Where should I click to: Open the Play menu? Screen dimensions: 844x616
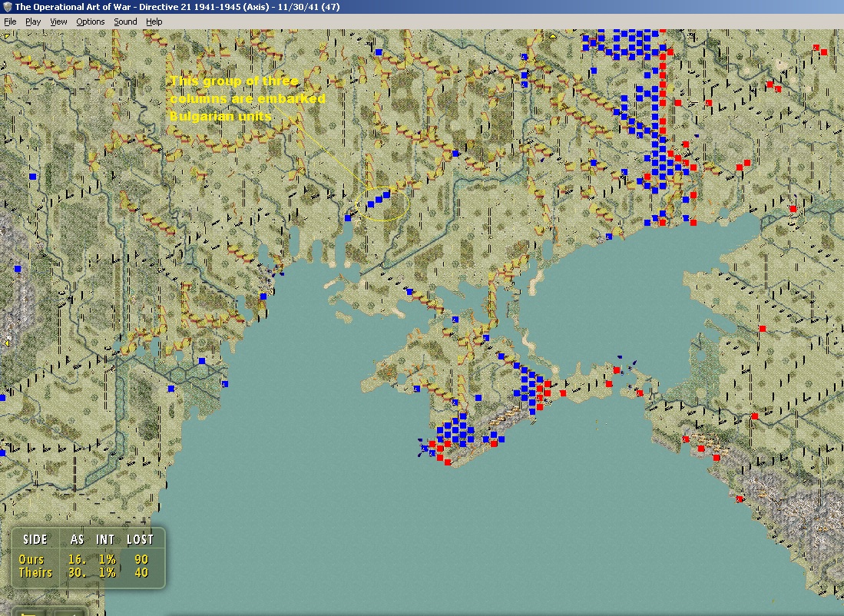coord(33,22)
